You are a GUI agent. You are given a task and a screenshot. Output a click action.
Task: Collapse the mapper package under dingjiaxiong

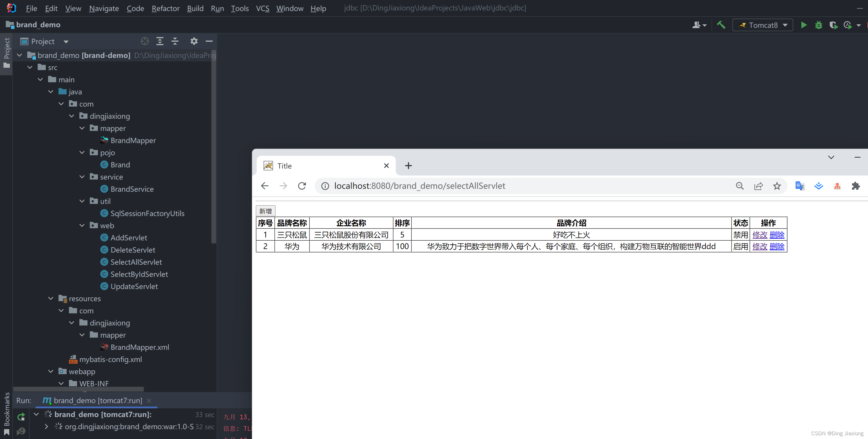point(82,128)
